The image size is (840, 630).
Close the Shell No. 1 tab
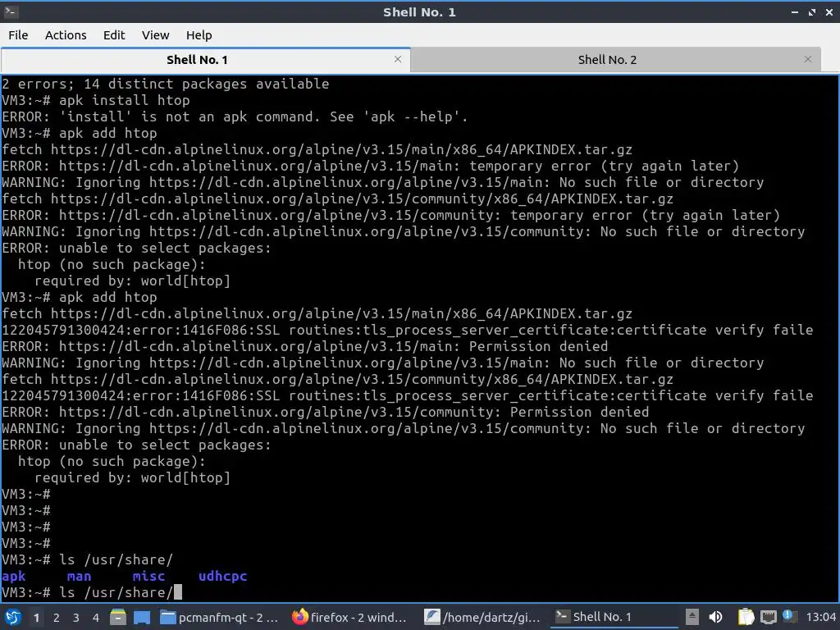point(398,59)
